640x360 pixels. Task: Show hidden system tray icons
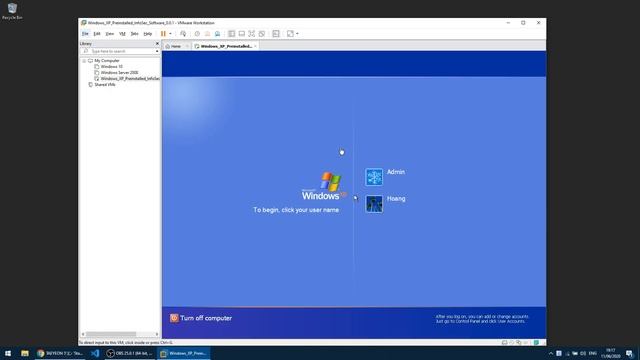coord(551,353)
